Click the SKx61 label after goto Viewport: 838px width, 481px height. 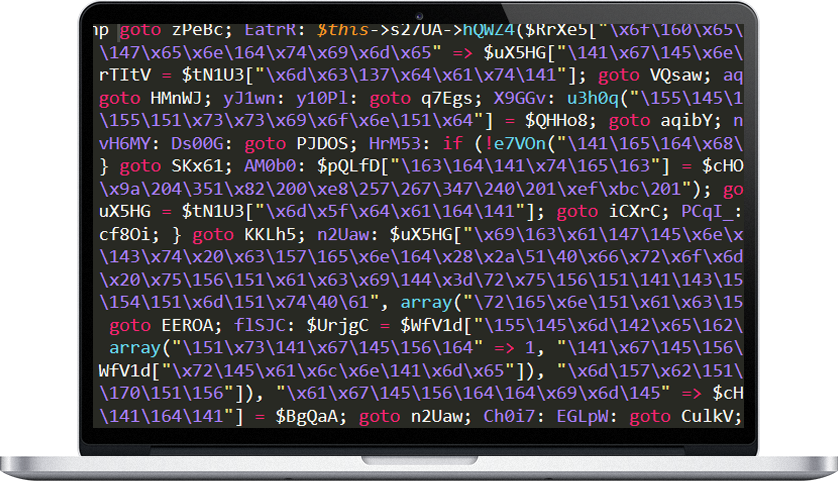pos(196,166)
